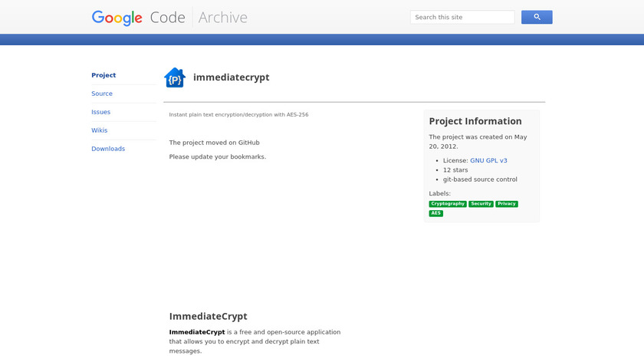
Task: Click the immediatecrypt house logo icon
Action: point(175,77)
